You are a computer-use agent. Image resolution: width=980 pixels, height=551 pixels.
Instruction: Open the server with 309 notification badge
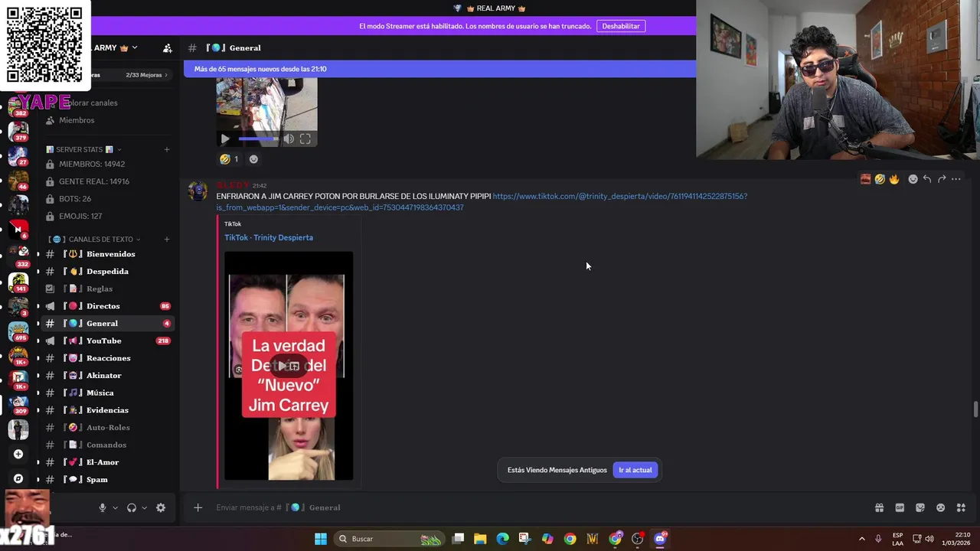[x=18, y=405]
